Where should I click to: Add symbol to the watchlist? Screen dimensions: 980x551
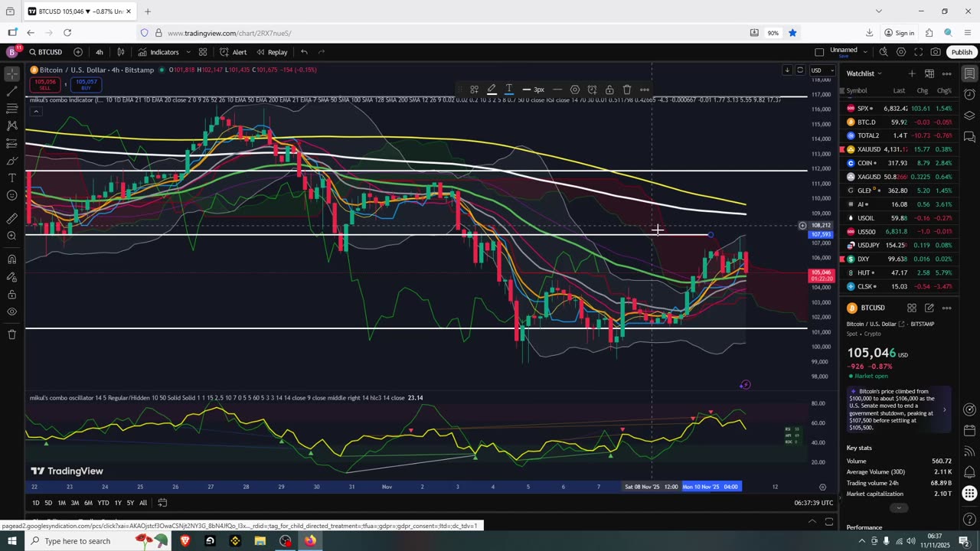[911, 73]
